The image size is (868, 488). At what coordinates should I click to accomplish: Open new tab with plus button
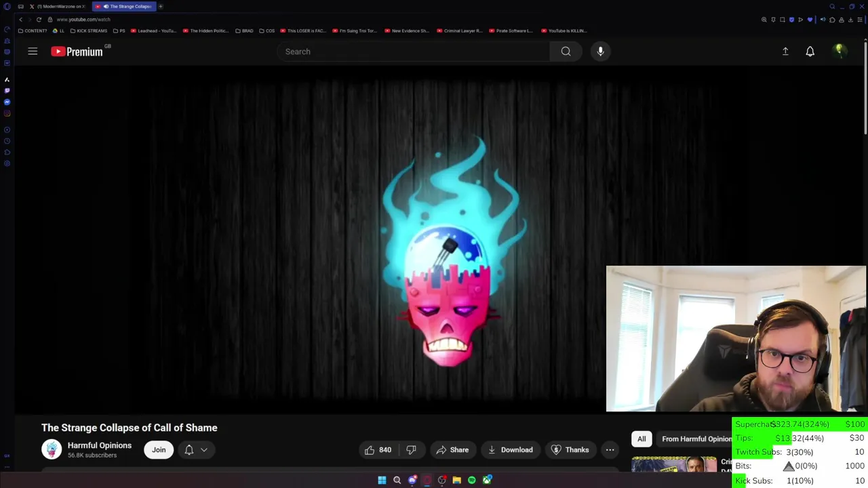click(x=161, y=7)
